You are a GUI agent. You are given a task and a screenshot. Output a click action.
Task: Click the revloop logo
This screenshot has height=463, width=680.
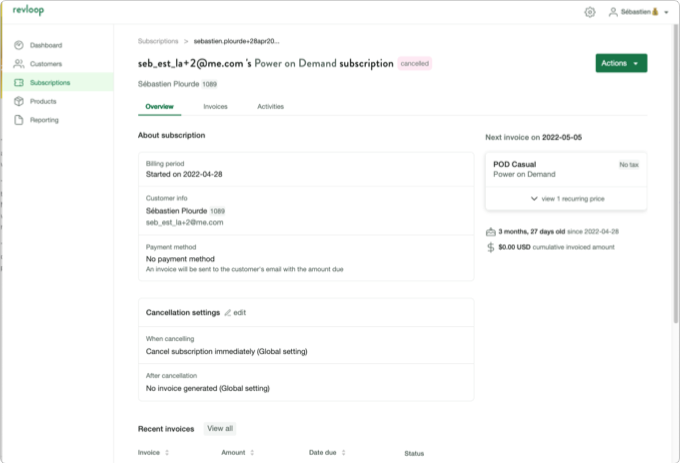[19, 11]
